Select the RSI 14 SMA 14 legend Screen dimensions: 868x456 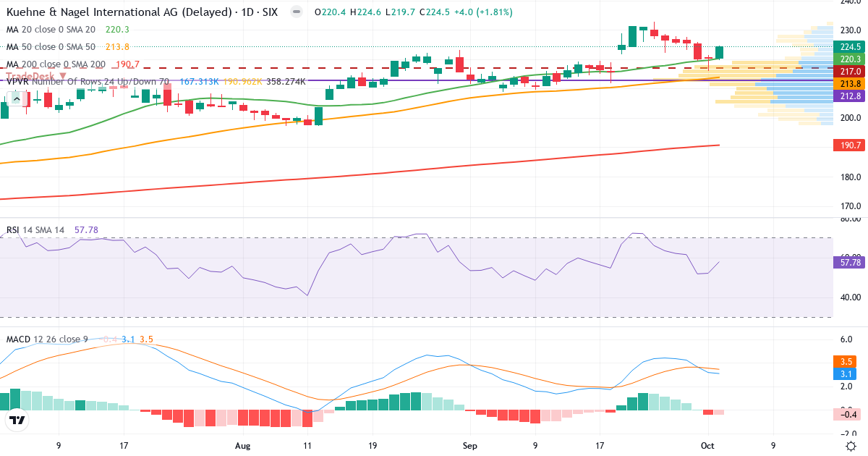click(35, 230)
